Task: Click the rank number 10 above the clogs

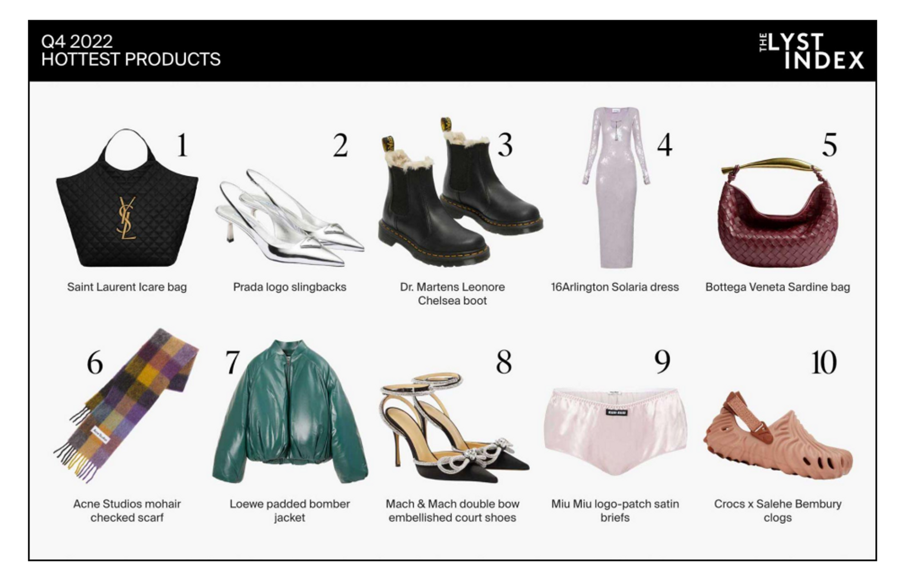Action: coord(824,363)
